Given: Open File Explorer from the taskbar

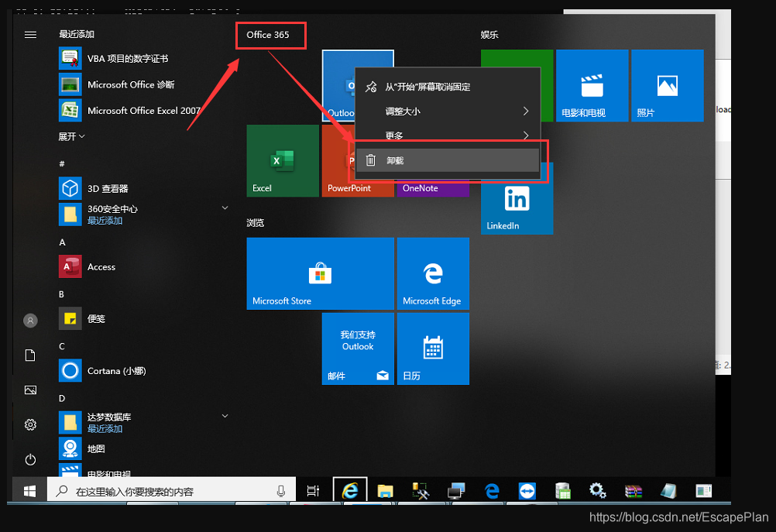Looking at the screenshot, I should point(385,491).
